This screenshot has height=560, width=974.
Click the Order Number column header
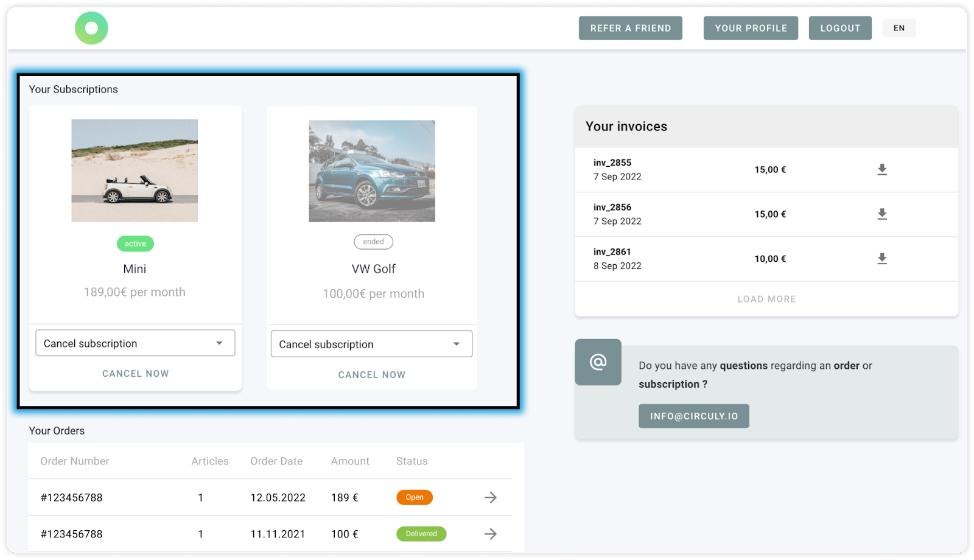pos(75,461)
